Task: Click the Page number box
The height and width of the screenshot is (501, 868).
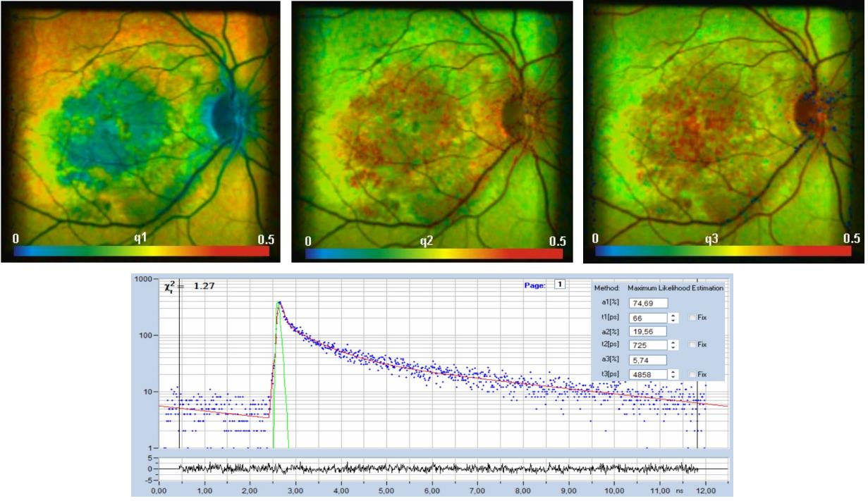Action: click(x=559, y=285)
